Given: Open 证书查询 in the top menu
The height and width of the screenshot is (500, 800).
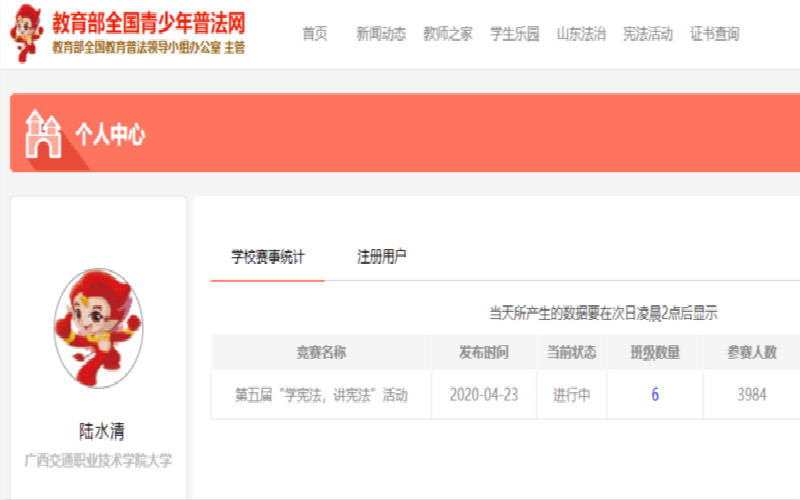Looking at the screenshot, I should (x=715, y=34).
